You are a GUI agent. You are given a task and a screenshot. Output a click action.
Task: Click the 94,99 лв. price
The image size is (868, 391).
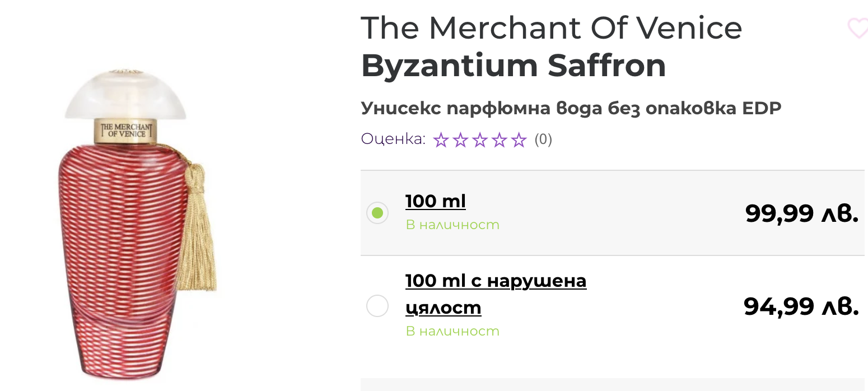[801, 306]
